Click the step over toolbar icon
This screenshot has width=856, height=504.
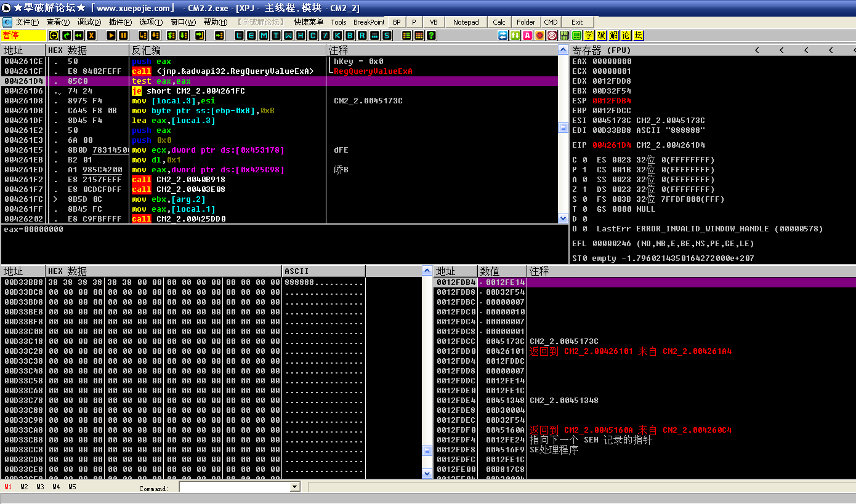click(155, 36)
